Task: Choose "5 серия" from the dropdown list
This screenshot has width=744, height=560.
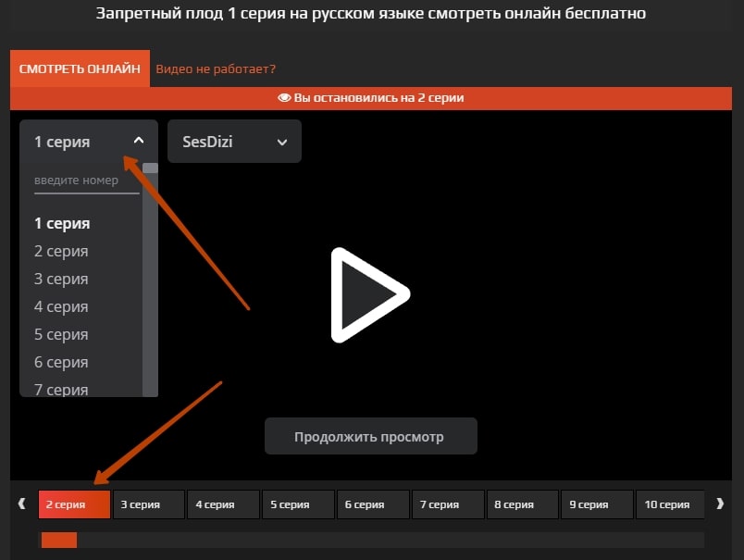Action: pos(61,334)
